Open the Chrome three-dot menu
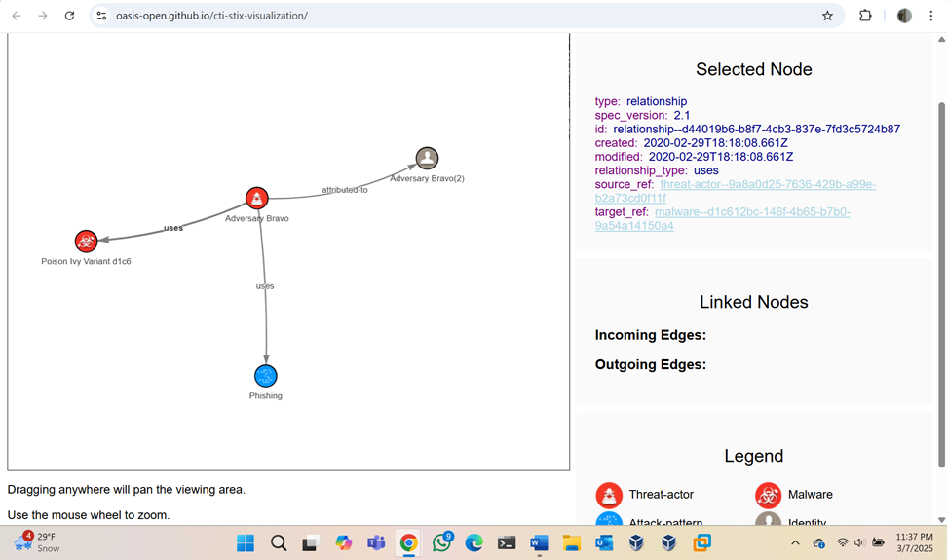The width and height of the screenshot is (947, 560). 930,16
